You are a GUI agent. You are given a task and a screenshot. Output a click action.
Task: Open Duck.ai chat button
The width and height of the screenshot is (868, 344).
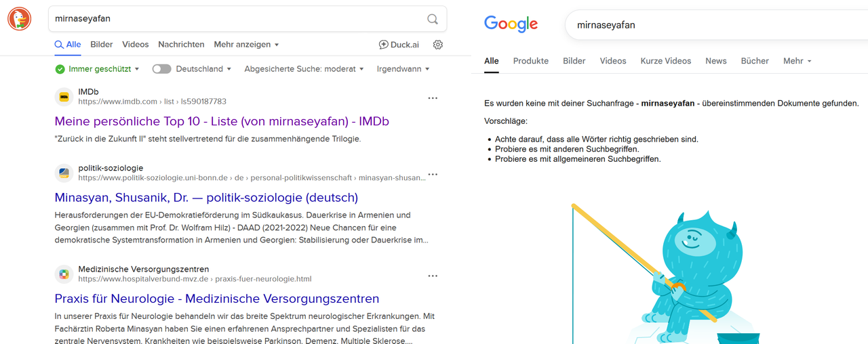(399, 45)
